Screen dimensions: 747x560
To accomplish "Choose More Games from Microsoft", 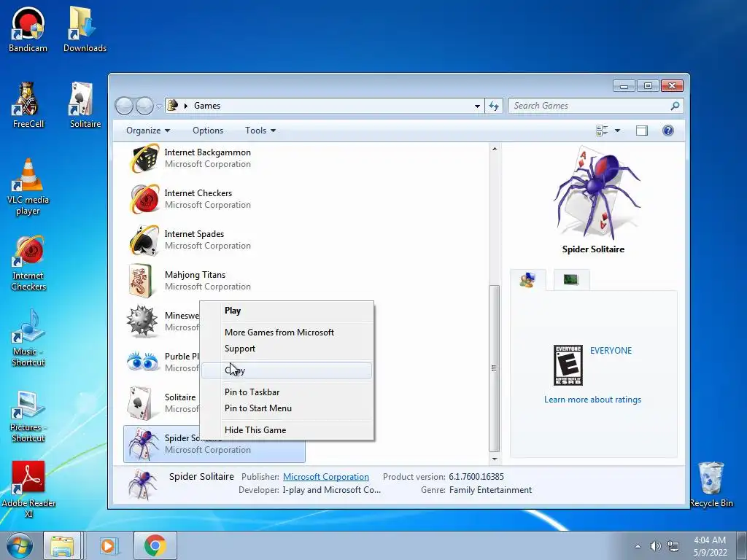I will coord(287,332).
